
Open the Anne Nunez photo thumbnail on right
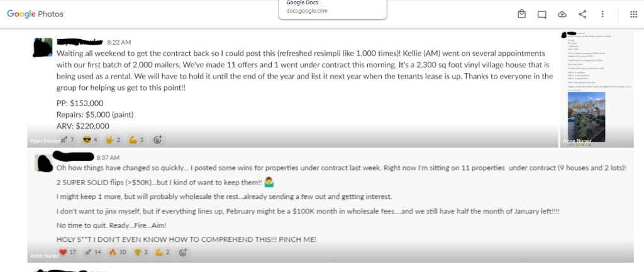coord(597,89)
